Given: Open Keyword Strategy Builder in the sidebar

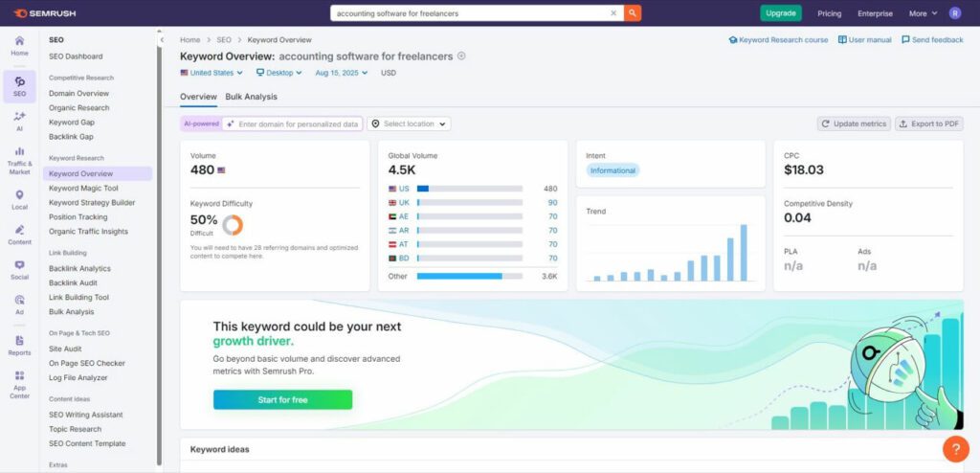Looking at the screenshot, I should (92, 203).
